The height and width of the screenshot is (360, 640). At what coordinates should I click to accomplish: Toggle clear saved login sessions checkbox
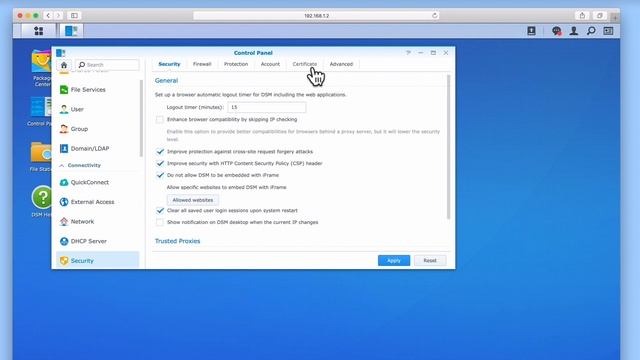(x=160, y=211)
